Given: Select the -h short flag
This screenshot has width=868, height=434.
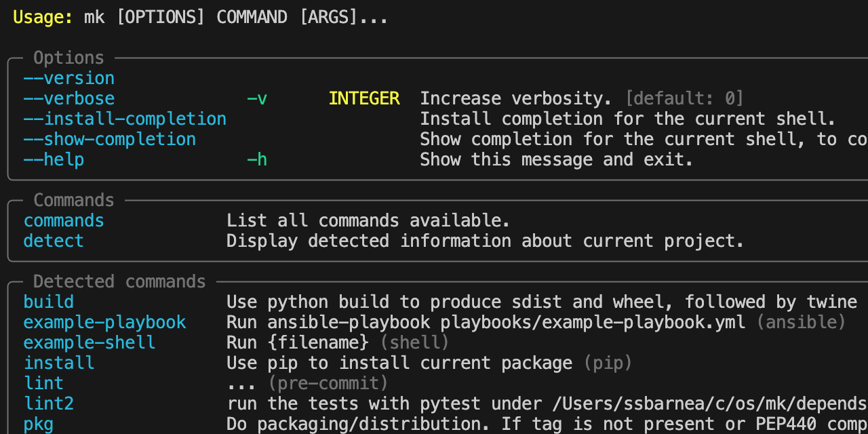Looking at the screenshot, I should pos(257,160).
